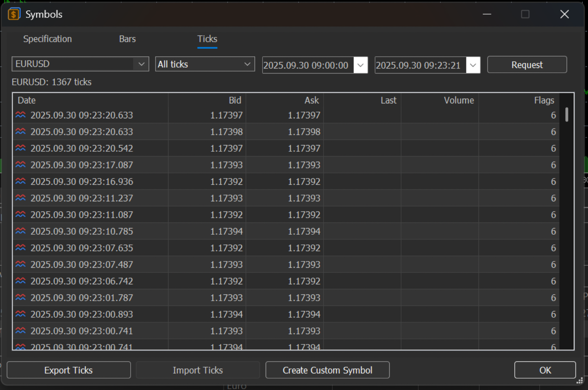Click the "EURUSD: 1367 ticks" status text
This screenshot has width=588, height=390.
[52, 82]
